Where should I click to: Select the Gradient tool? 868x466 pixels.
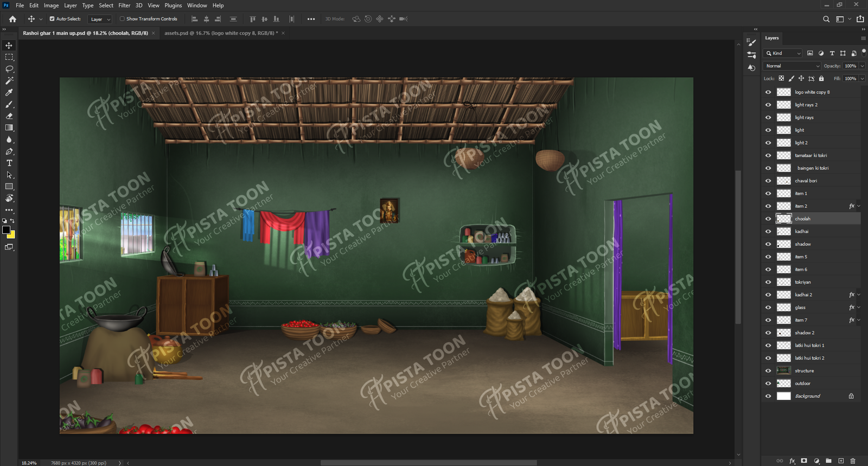pos(9,128)
